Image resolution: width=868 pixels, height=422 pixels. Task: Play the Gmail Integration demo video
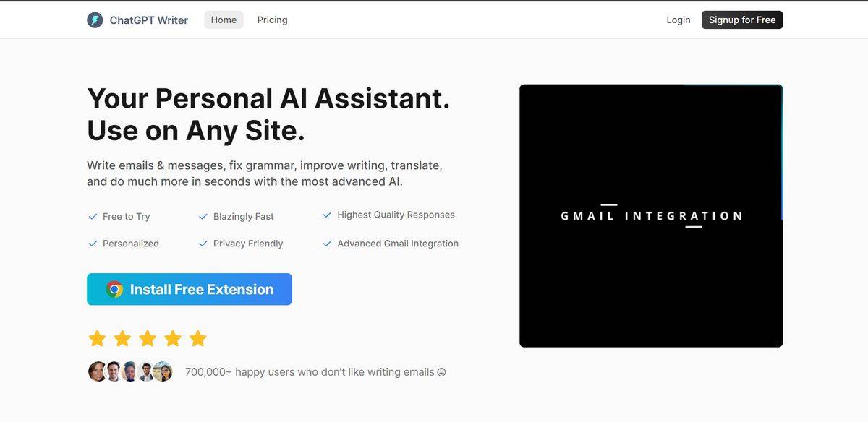click(x=651, y=215)
